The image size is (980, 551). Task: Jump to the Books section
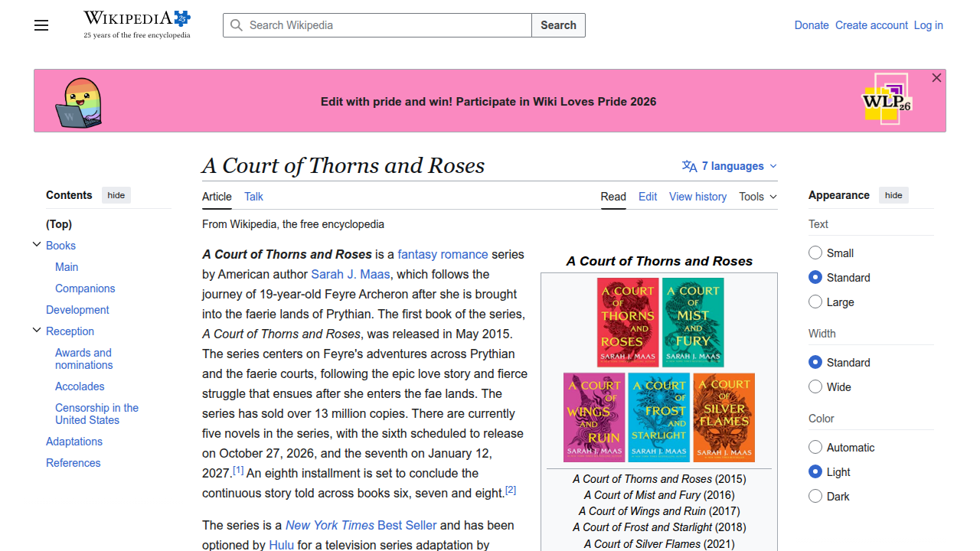60,246
